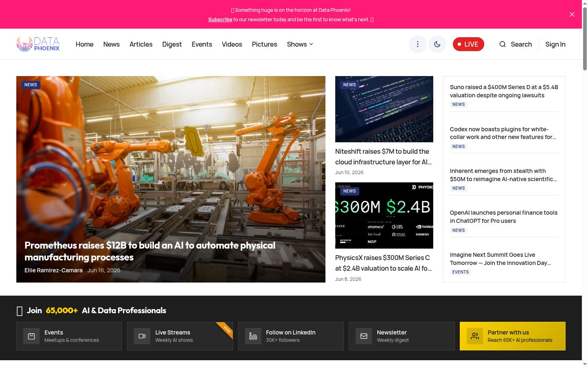
Task: Click the NEWS badge on the hero image
Action: coord(31,85)
